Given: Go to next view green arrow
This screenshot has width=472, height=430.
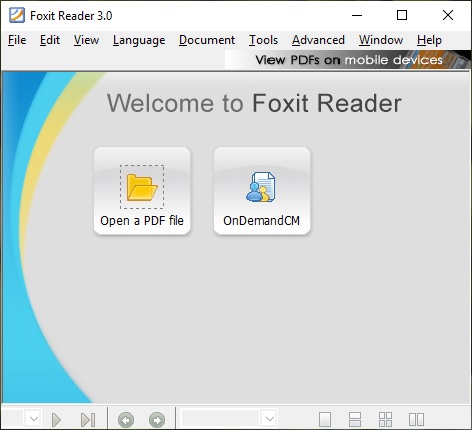Looking at the screenshot, I should coord(157,420).
